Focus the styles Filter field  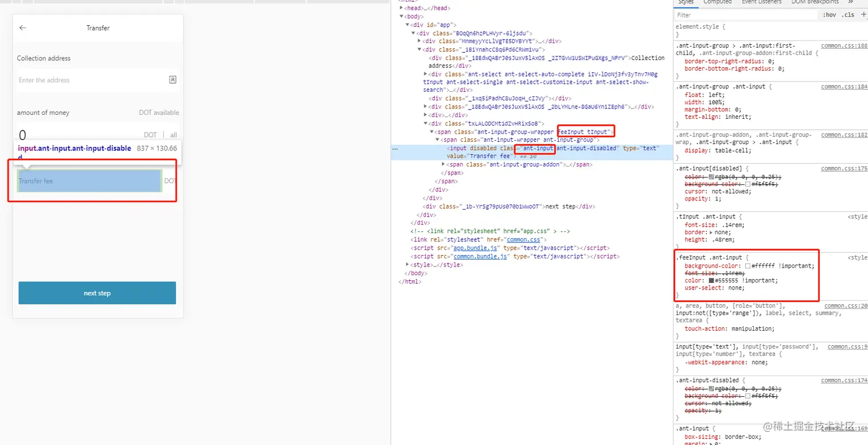746,15
